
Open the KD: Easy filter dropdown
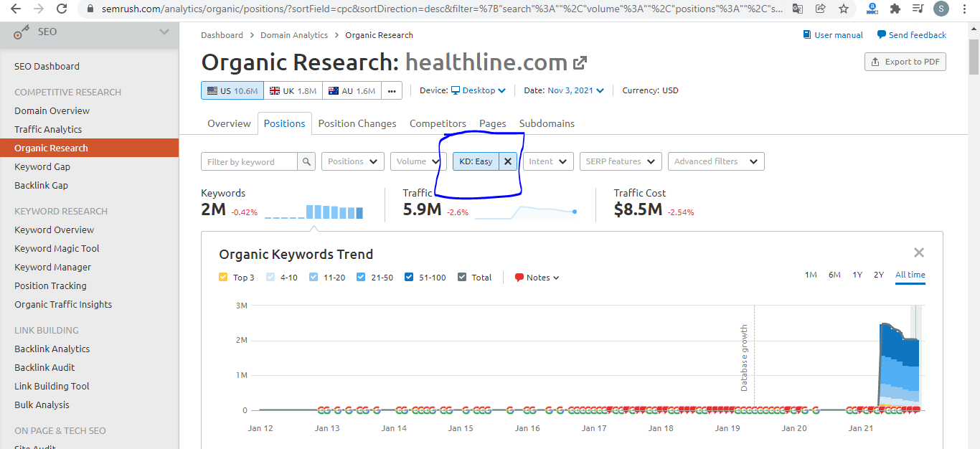[x=476, y=161]
